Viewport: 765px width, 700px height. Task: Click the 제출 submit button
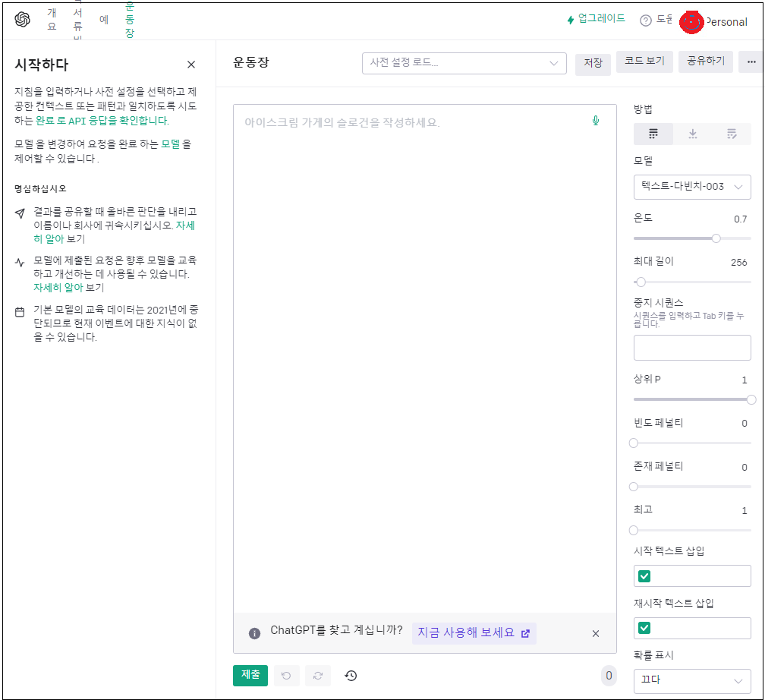pyautogui.click(x=250, y=675)
